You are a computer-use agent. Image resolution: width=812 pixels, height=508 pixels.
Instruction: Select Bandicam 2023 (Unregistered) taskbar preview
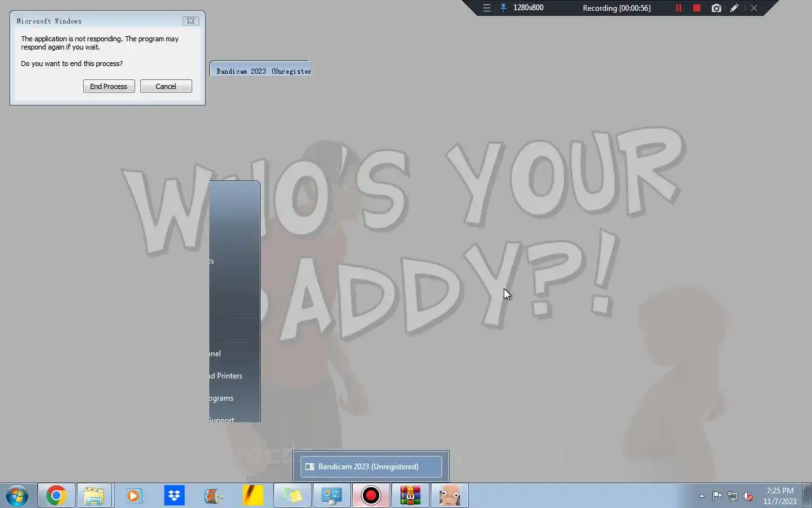[x=371, y=467]
